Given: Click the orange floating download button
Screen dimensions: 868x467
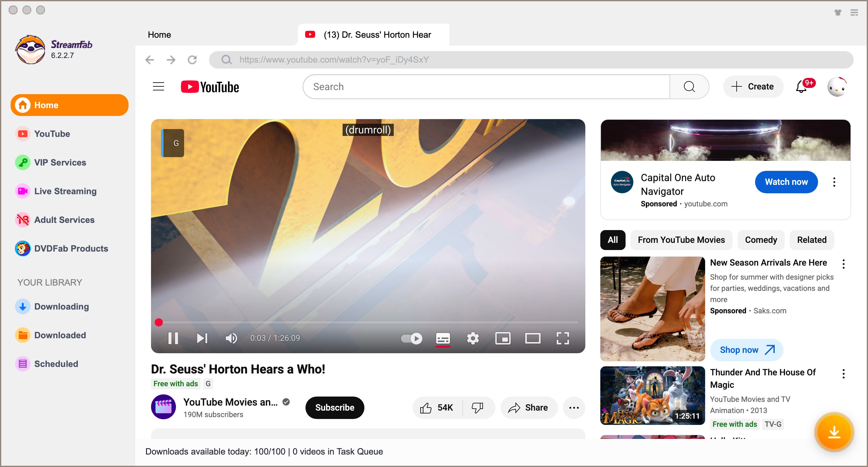Looking at the screenshot, I should [x=834, y=432].
